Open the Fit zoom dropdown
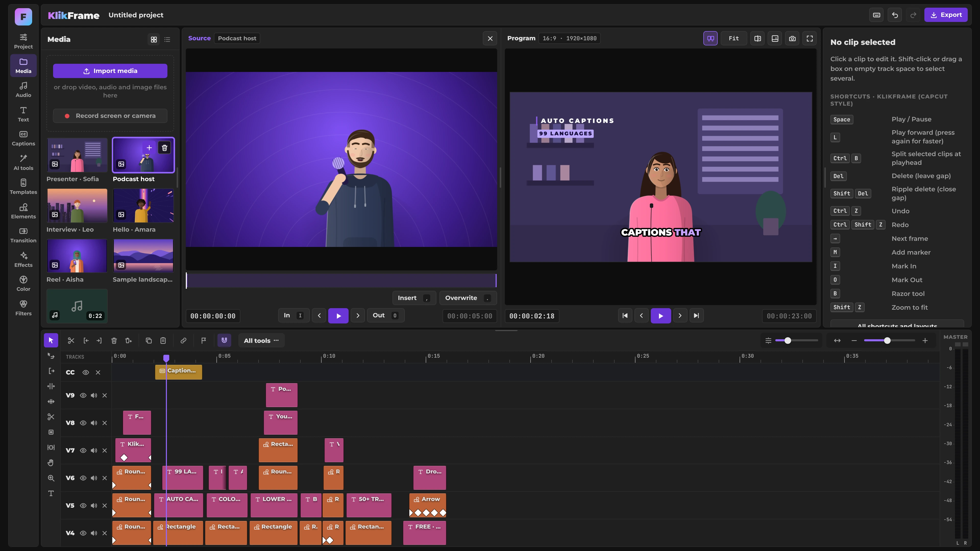The image size is (980, 551). [734, 39]
